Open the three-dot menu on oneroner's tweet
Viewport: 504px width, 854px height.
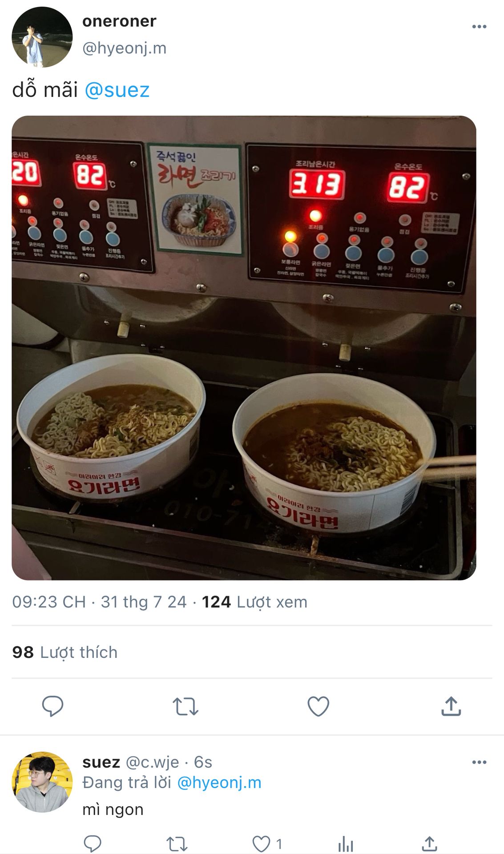[x=479, y=27]
